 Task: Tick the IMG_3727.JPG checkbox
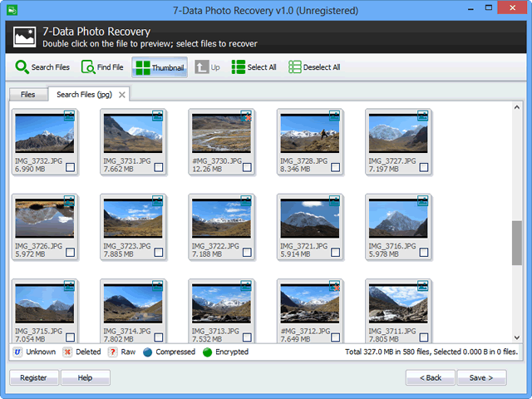[x=424, y=167]
